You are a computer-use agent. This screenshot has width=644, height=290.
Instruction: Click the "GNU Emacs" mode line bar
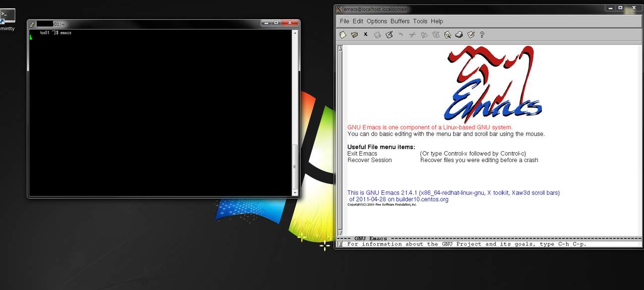pyautogui.click(x=488, y=238)
